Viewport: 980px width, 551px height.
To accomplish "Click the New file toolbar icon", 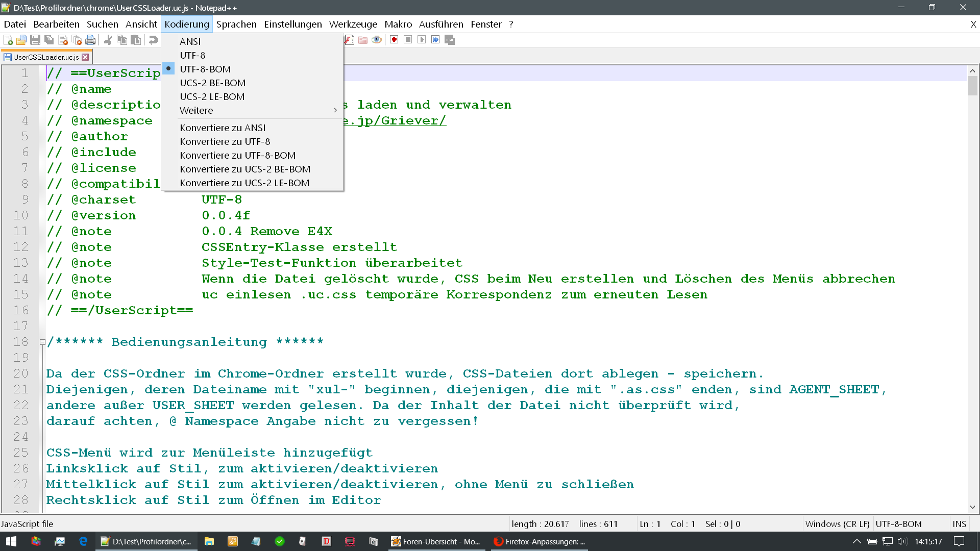I will 8,40.
